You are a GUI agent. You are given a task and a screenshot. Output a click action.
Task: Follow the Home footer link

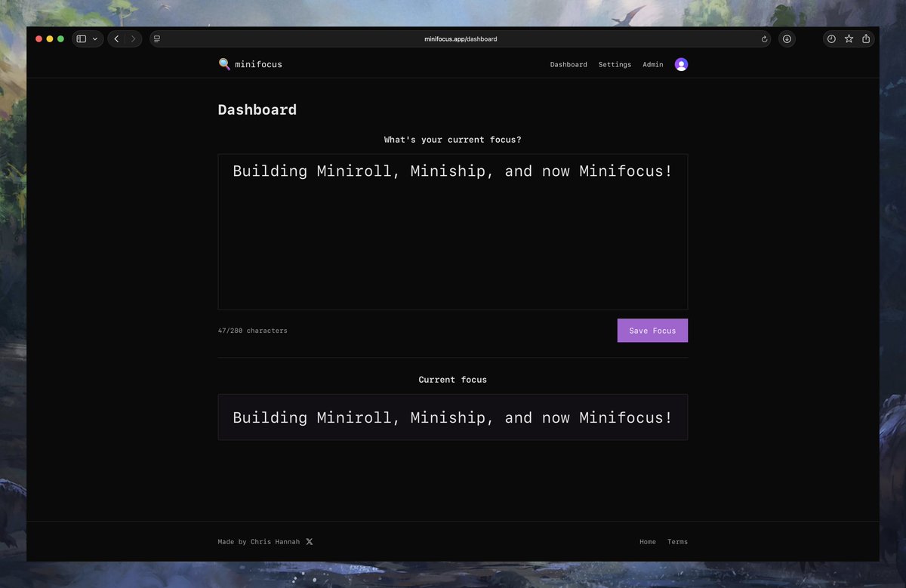click(x=648, y=542)
